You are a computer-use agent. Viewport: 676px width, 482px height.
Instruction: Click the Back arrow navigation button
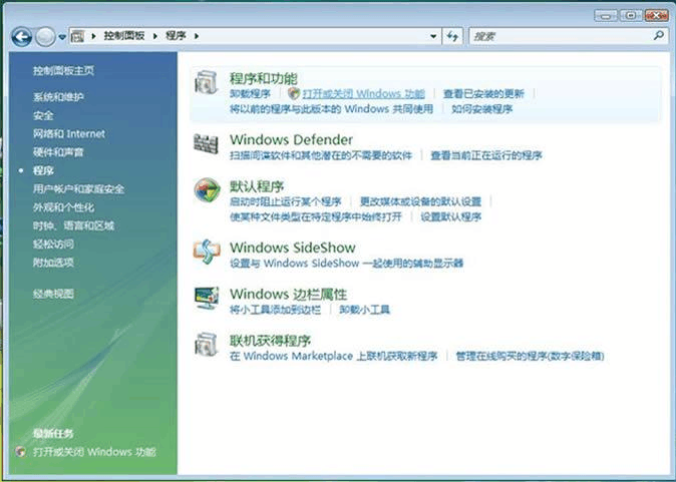click(21, 36)
